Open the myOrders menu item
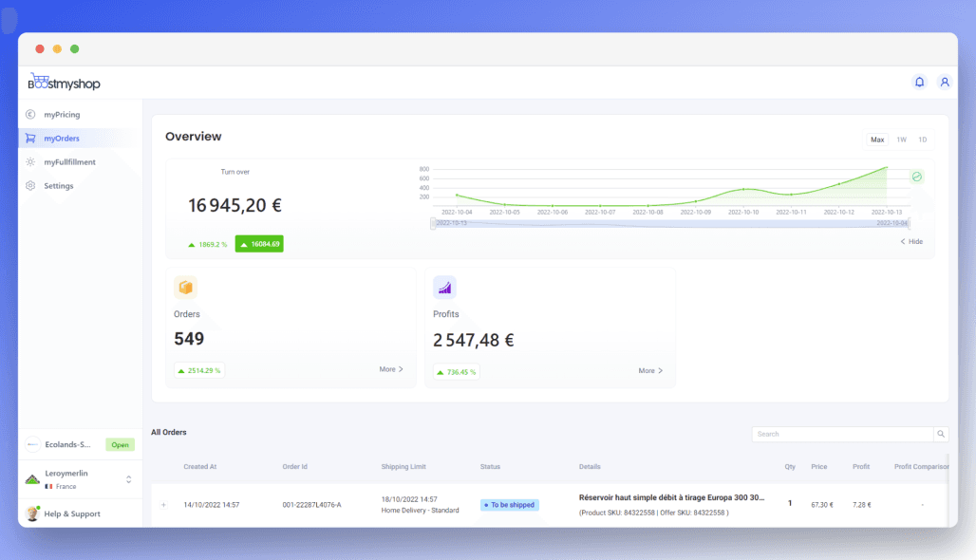 (81, 139)
